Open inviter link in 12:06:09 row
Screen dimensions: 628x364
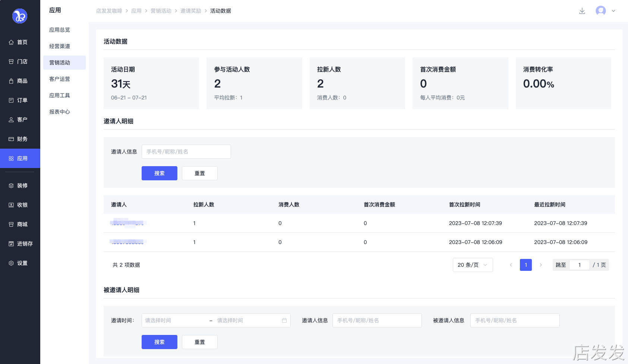point(128,242)
